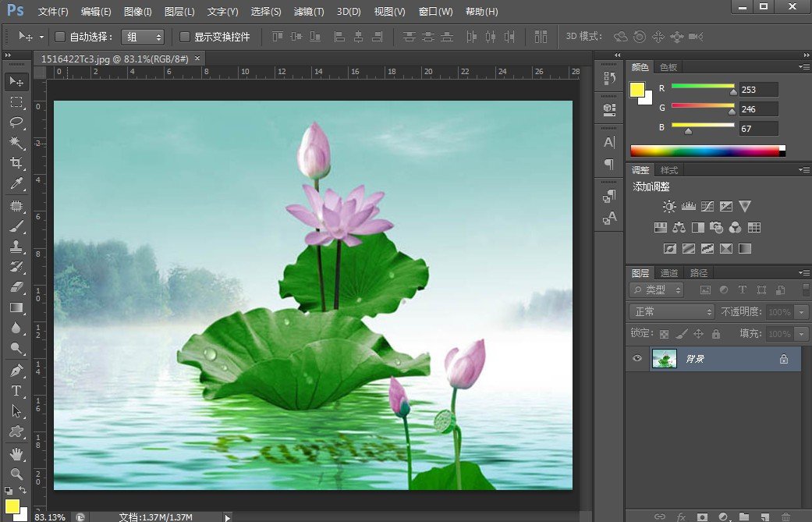The width and height of the screenshot is (812, 522).
Task: Enable the 显示变换控件 checkbox
Action: (185, 37)
